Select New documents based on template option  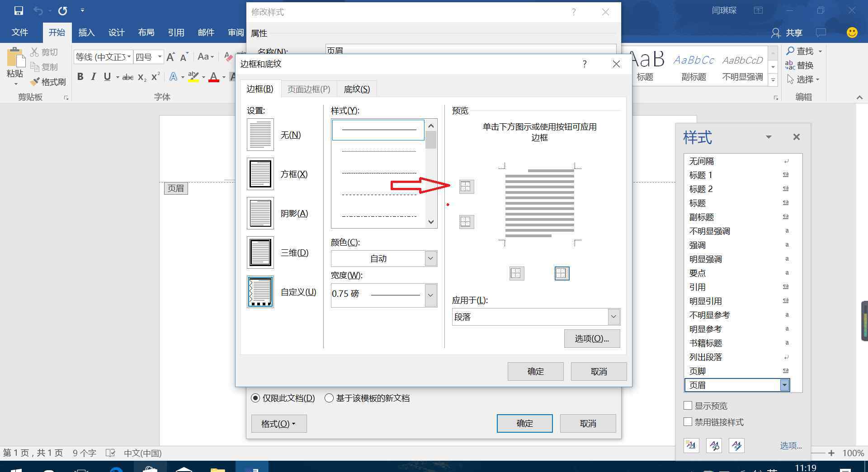coord(329,398)
